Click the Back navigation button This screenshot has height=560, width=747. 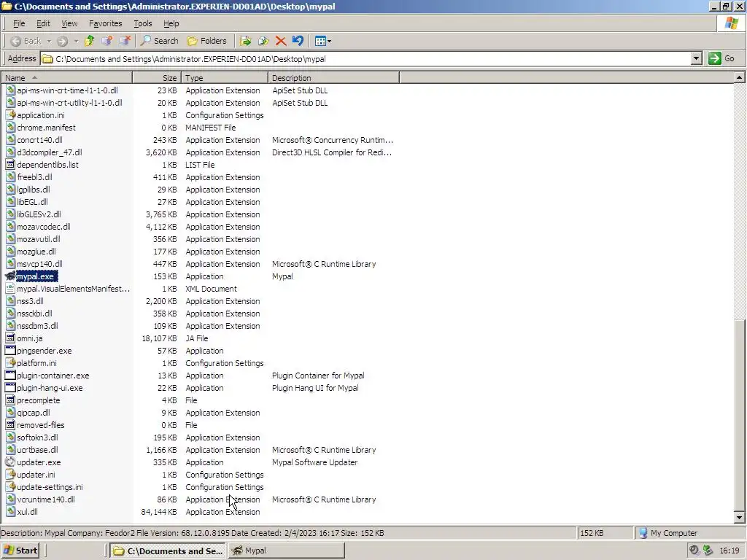pyautogui.click(x=26, y=41)
